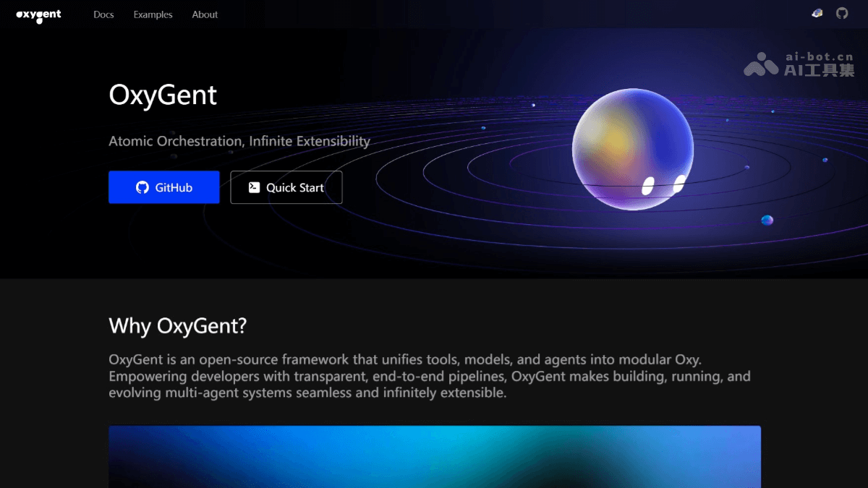The height and width of the screenshot is (488, 868).
Task: Open the Docs page
Action: (x=103, y=14)
